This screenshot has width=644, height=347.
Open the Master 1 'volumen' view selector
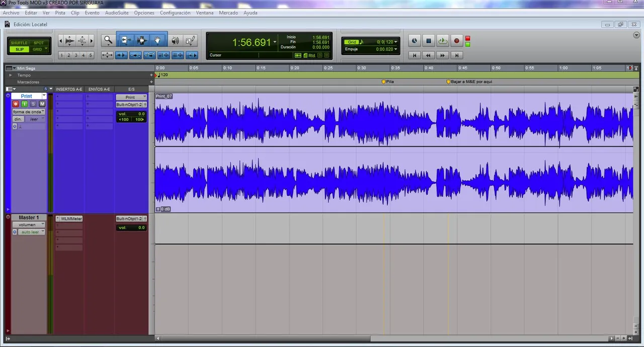(29, 225)
